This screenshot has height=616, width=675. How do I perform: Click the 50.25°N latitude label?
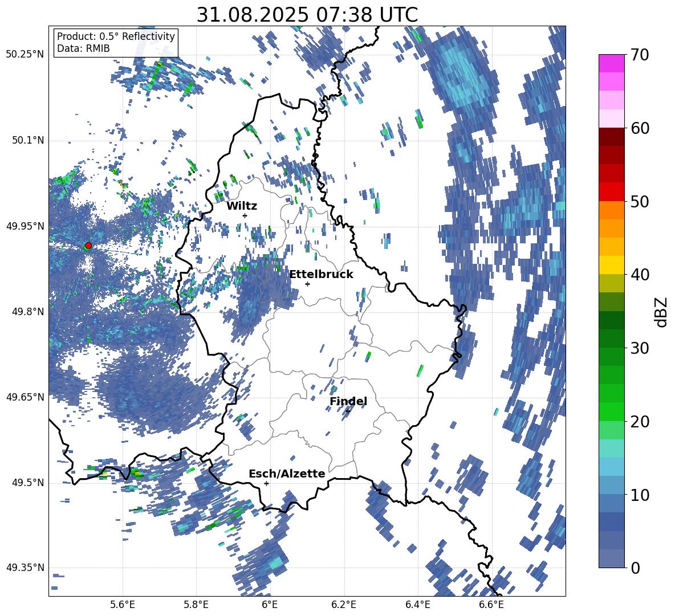click(x=25, y=55)
